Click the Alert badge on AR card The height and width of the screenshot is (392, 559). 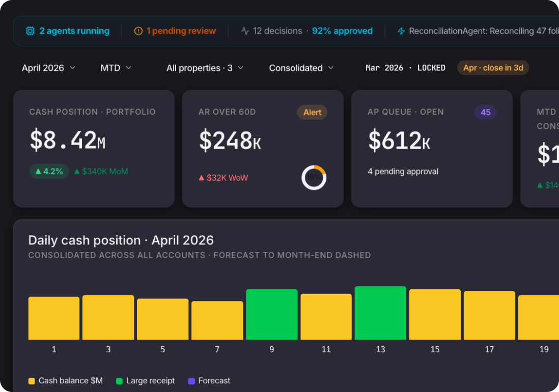[312, 112]
